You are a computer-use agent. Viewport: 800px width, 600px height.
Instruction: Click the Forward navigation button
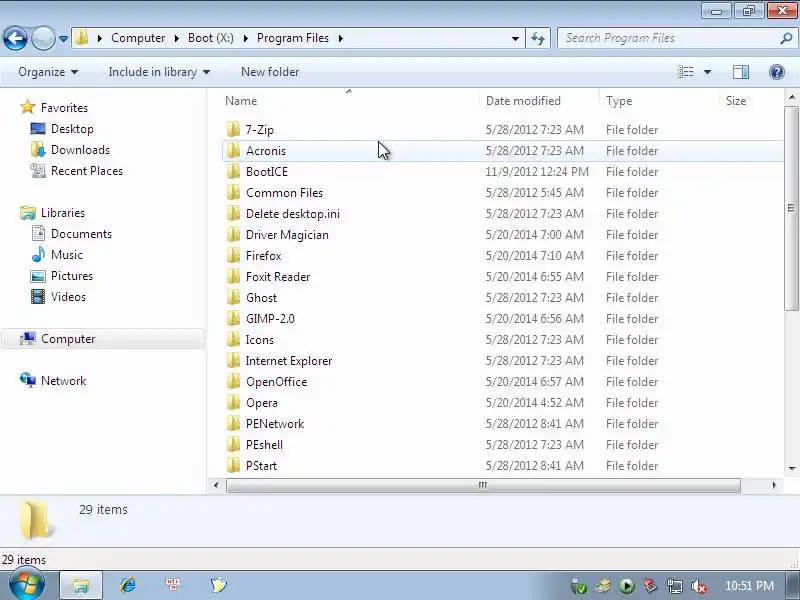click(x=43, y=38)
